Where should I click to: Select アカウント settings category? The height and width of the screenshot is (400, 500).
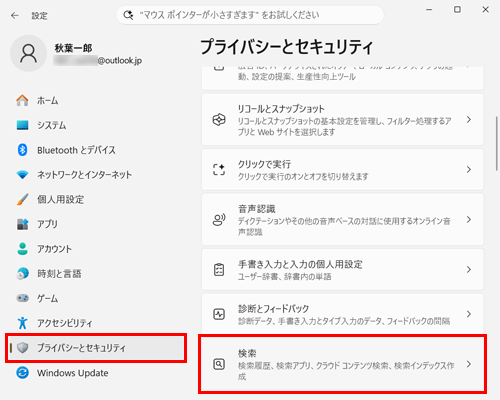[95, 249]
